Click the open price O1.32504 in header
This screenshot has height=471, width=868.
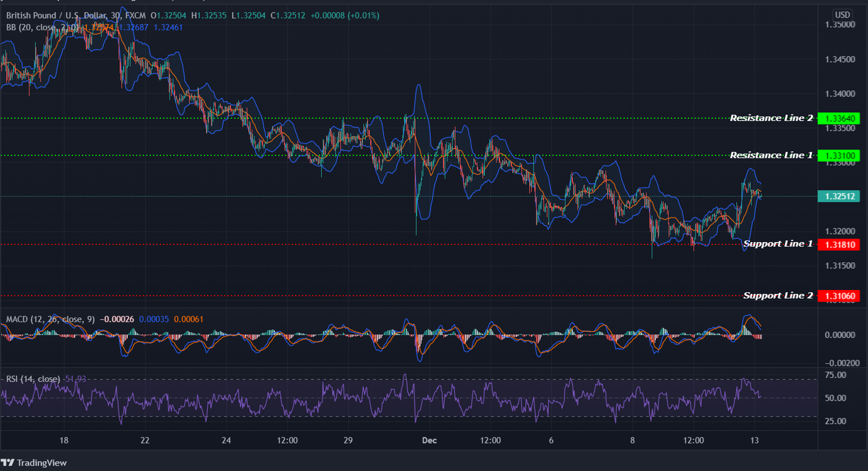169,15
